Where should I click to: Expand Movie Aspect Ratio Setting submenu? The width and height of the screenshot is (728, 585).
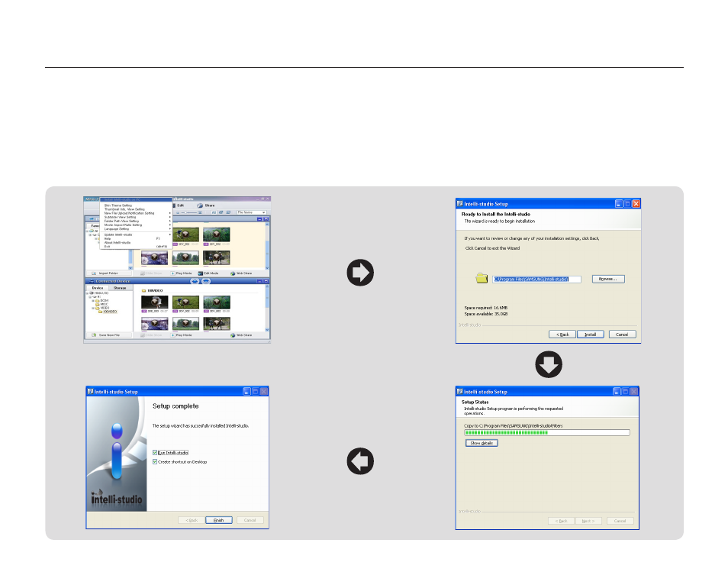pos(170,225)
